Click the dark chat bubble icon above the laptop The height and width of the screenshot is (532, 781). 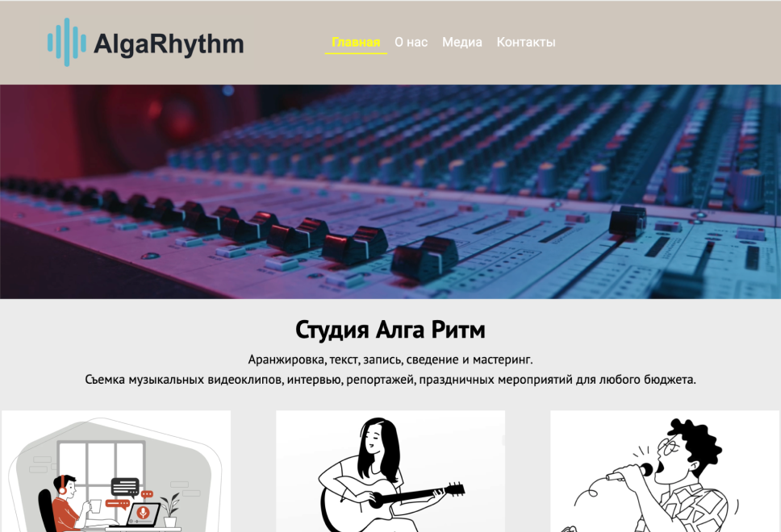coord(125,485)
